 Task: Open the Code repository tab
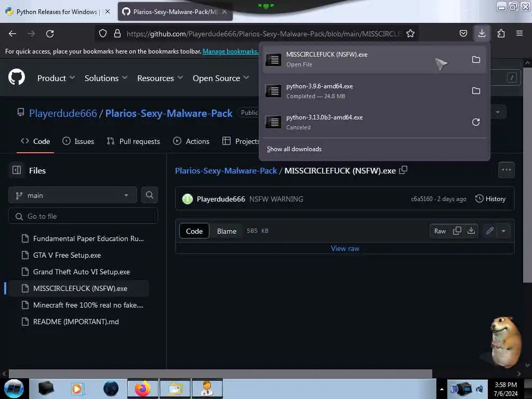(x=35, y=141)
